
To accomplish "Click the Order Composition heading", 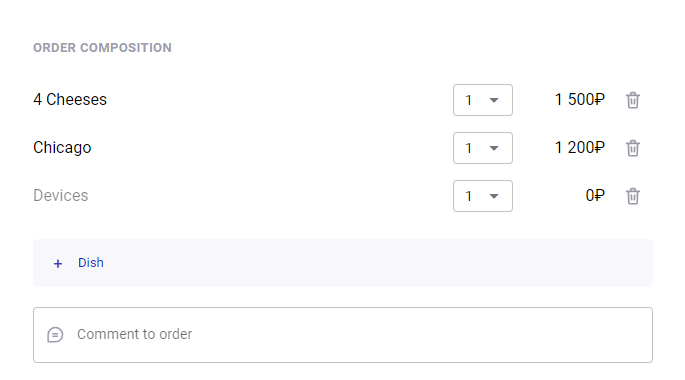I will pos(102,48).
